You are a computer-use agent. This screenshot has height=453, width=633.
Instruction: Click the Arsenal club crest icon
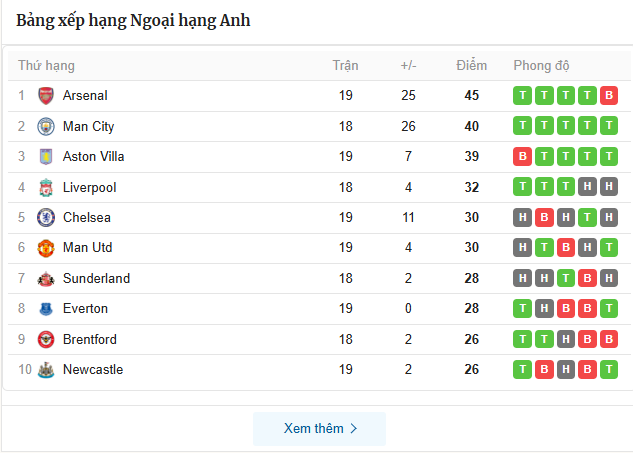46,96
